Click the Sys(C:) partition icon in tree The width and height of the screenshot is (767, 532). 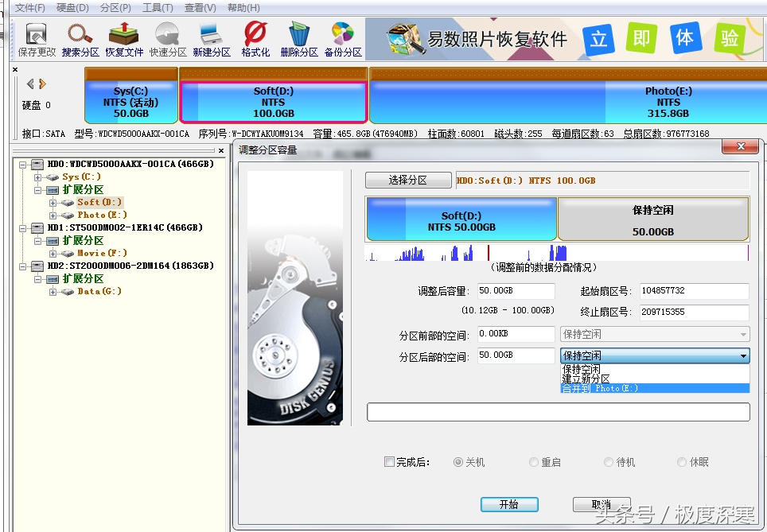pos(53,177)
